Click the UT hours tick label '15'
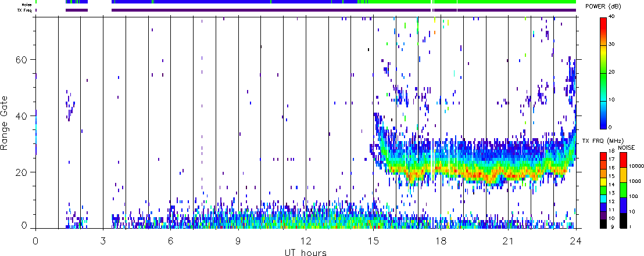Screen dimensions: 644x256 pos(373,240)
